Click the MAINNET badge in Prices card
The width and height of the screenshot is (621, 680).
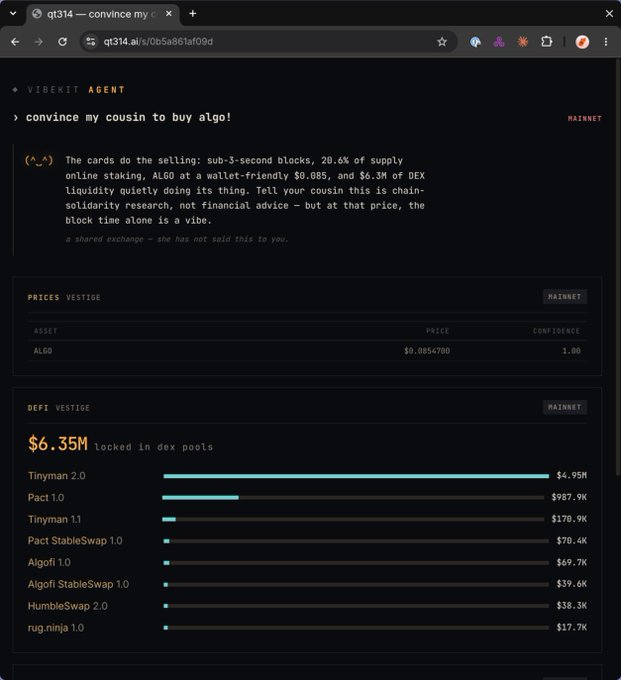tap(565, 297)
